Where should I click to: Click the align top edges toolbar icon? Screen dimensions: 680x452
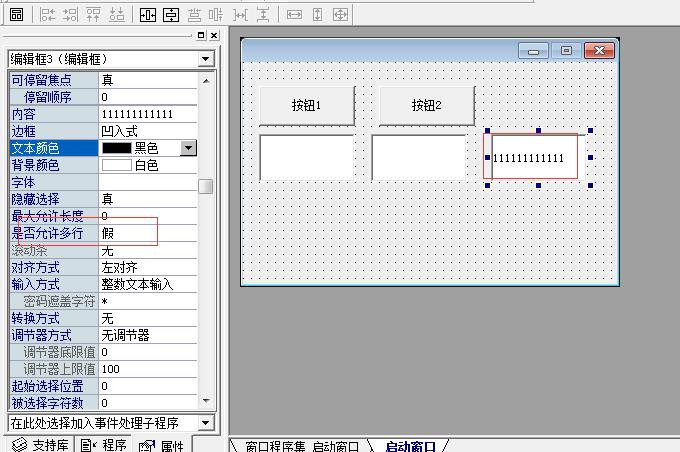(x=93, y=15)
